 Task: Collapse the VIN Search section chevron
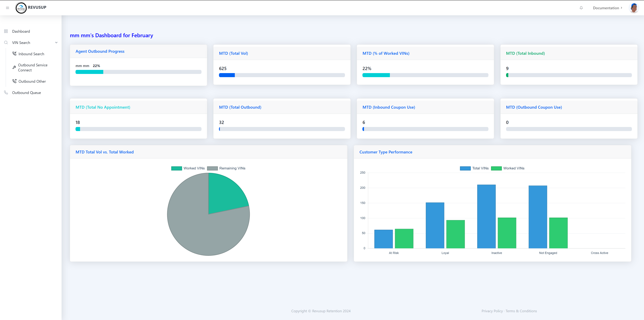[56, 42]
